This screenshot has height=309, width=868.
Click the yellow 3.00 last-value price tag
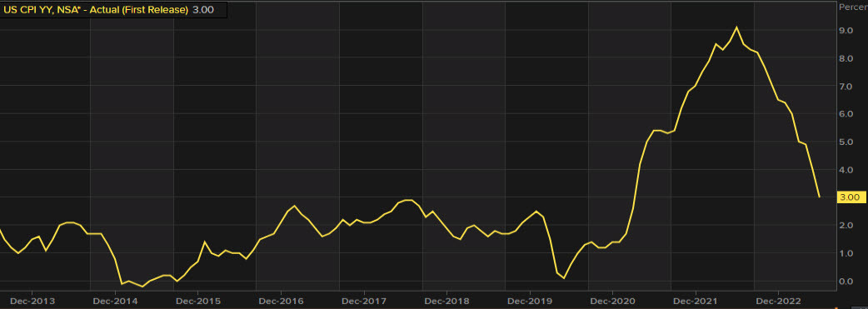851,197
